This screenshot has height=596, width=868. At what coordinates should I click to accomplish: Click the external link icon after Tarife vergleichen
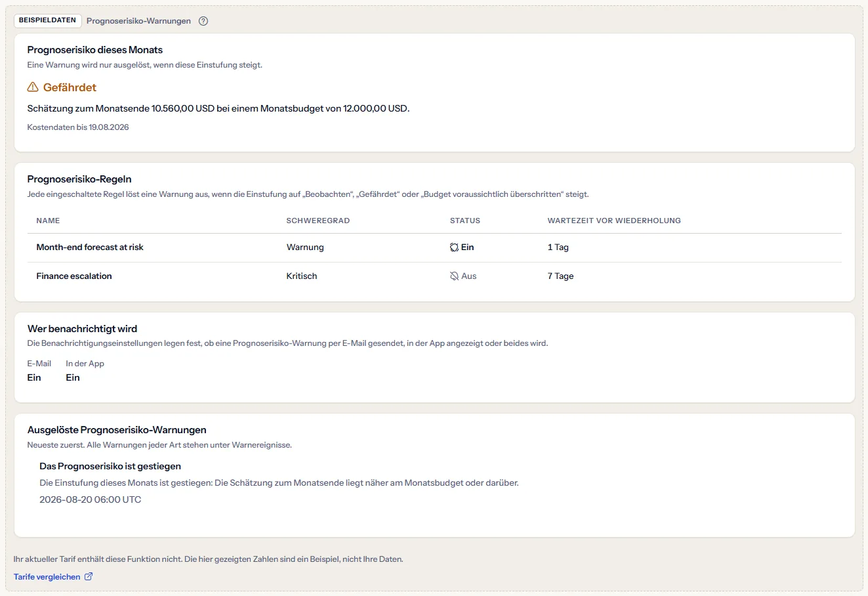pos(89,577)
